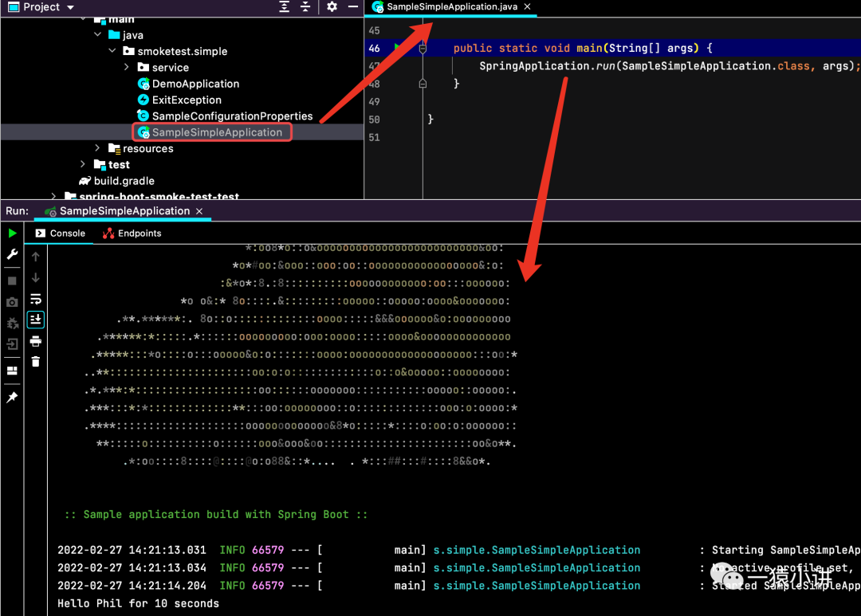The height and width of the screenshot is (616, 861).
Task: Click the camera thread dump icon
Action: point(12,302)
